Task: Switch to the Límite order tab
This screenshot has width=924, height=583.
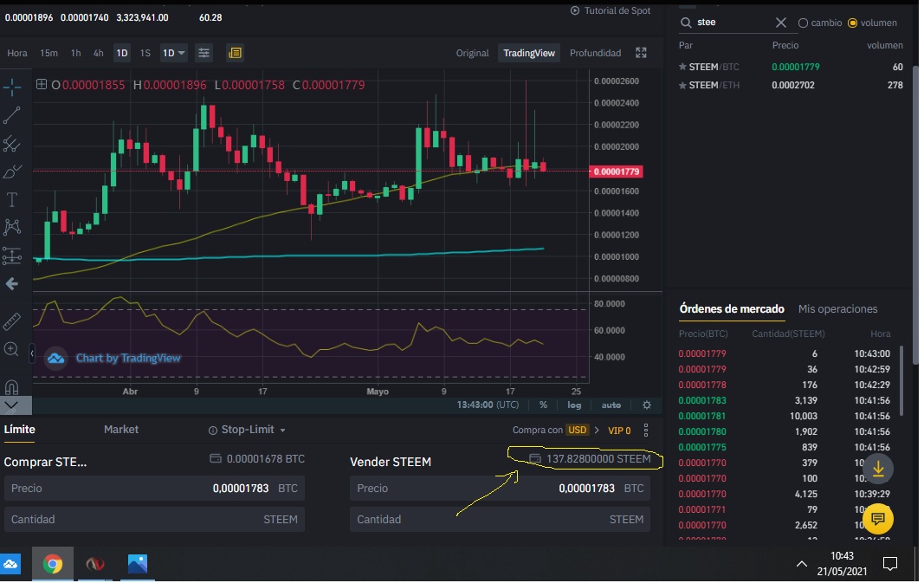Action: (19, 430)
